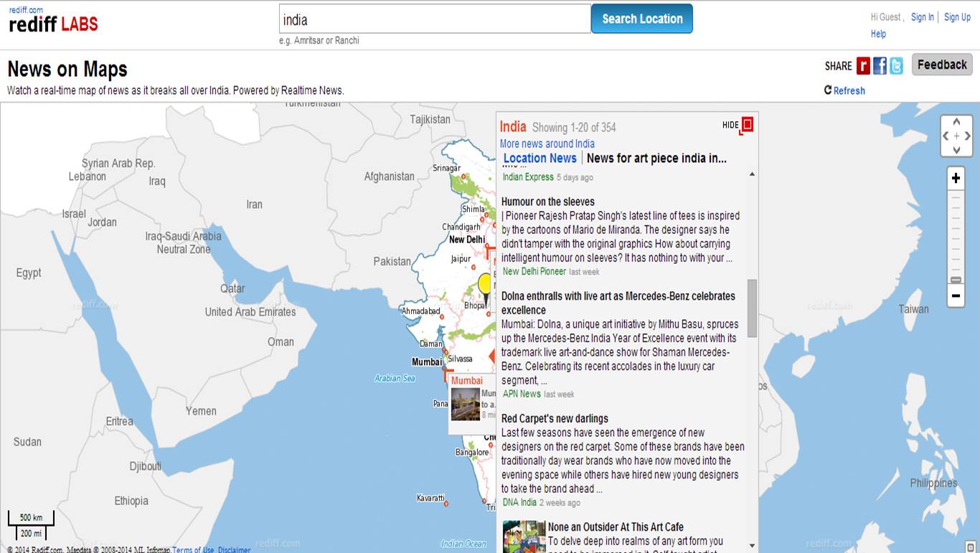
Task: Click the small rediff.com link above logo
Action: pos(26,9)
